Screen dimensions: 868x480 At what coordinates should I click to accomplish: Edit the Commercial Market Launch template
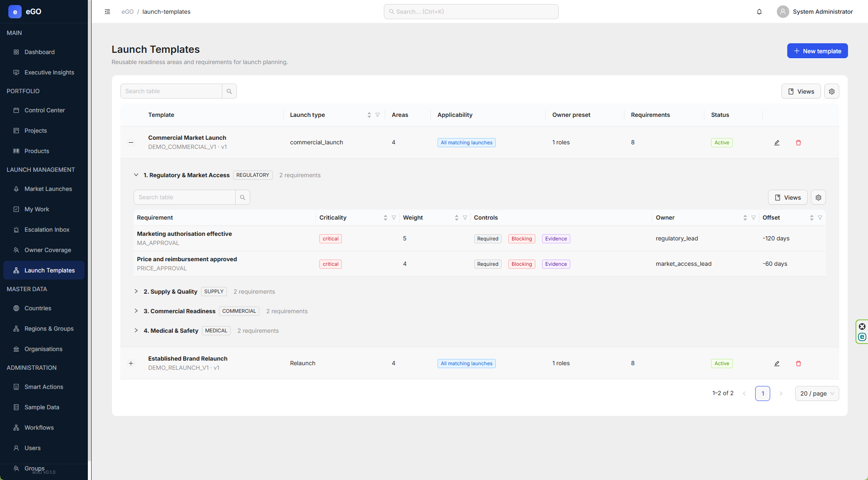777,143
